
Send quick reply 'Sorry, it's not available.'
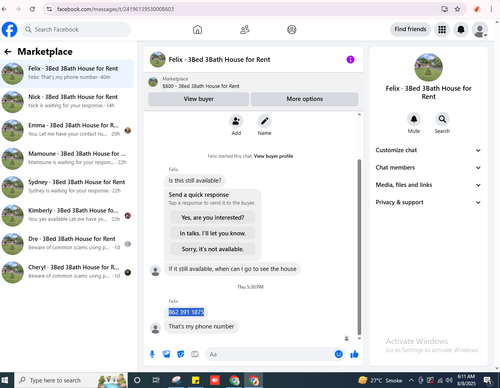213,249
